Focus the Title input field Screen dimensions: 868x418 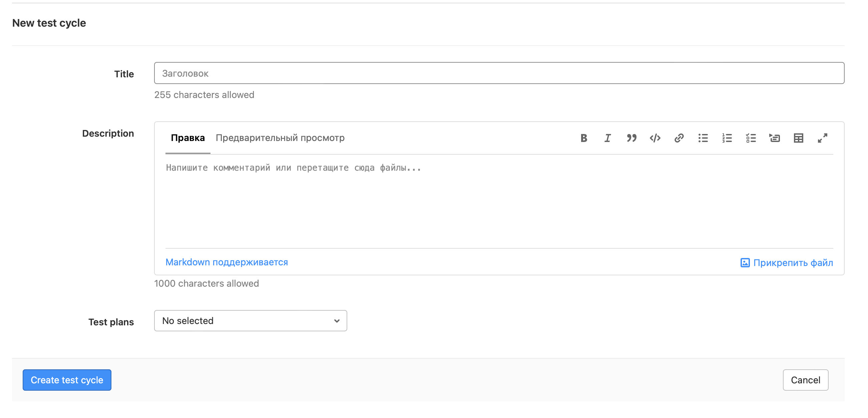[x=499, y=73]
